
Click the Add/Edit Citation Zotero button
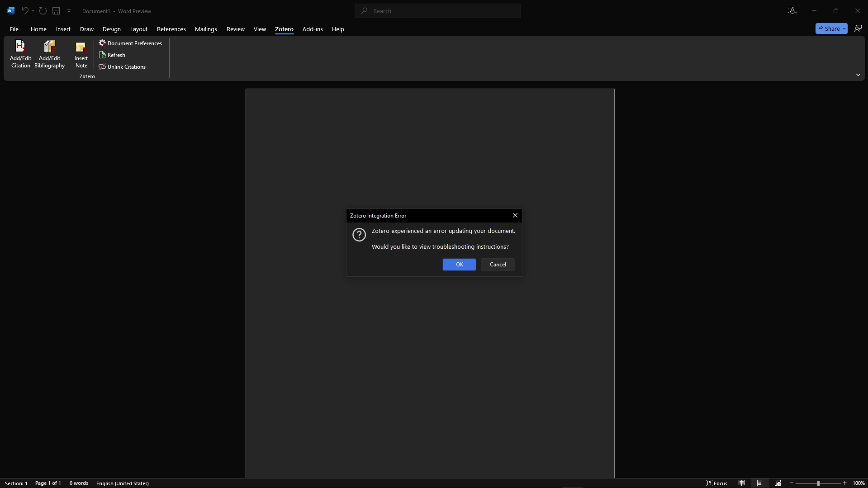click(x=20, y=54)
